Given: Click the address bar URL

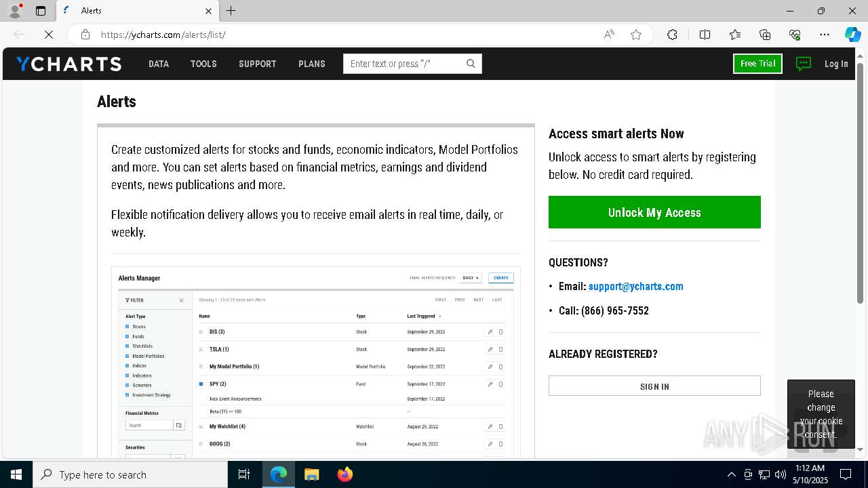Looking at the screenshot, I should point(163,35).
